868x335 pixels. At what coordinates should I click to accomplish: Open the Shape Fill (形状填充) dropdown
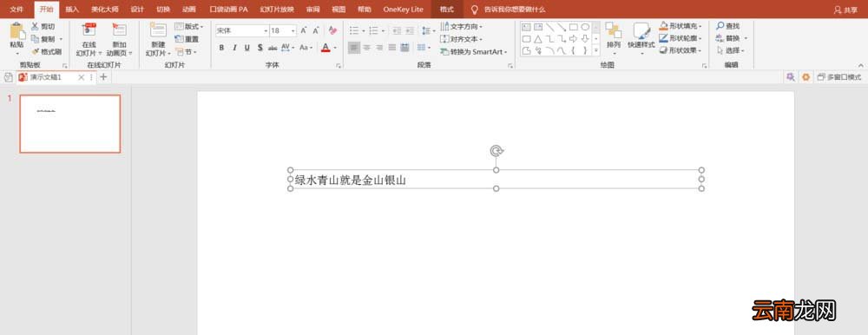[681, 26]
